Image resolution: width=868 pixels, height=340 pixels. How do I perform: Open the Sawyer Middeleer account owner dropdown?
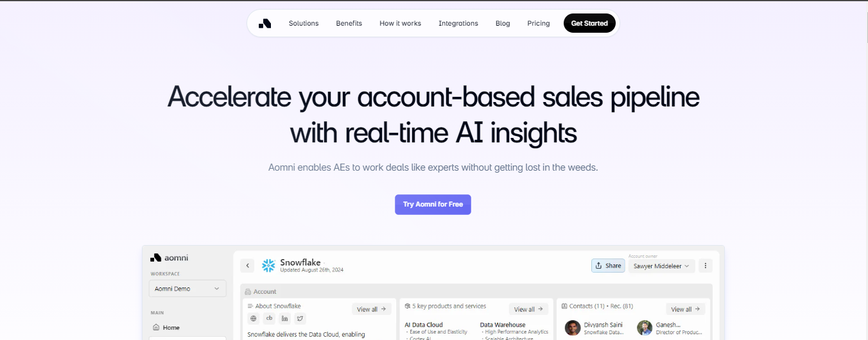pos(661,266)
